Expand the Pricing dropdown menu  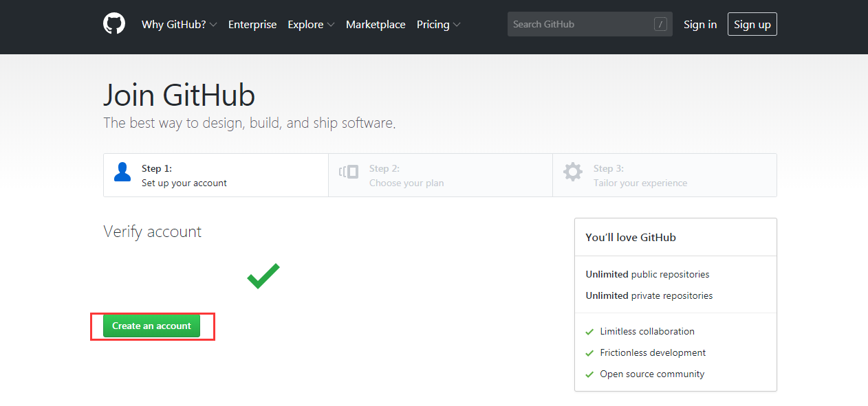(438, 25)
